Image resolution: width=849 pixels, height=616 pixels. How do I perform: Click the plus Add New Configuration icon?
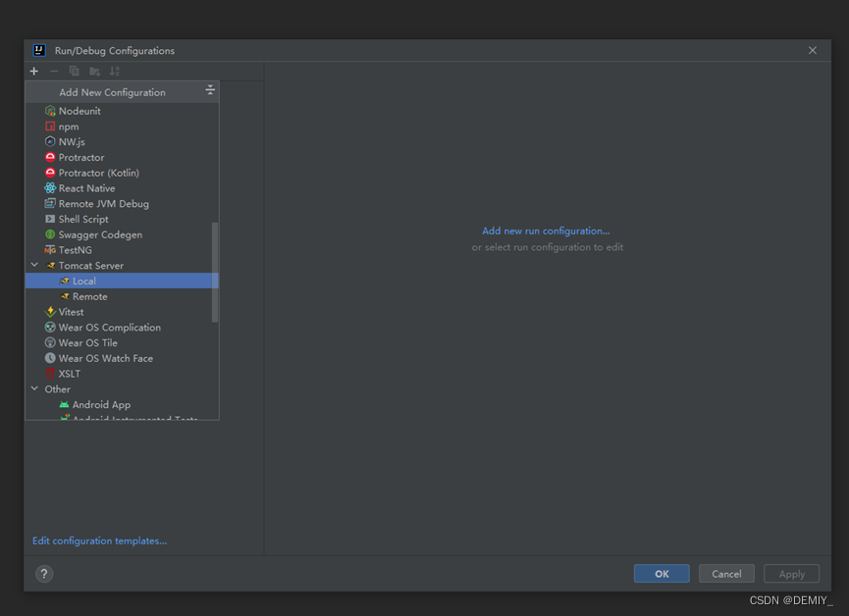coord(34,71)
